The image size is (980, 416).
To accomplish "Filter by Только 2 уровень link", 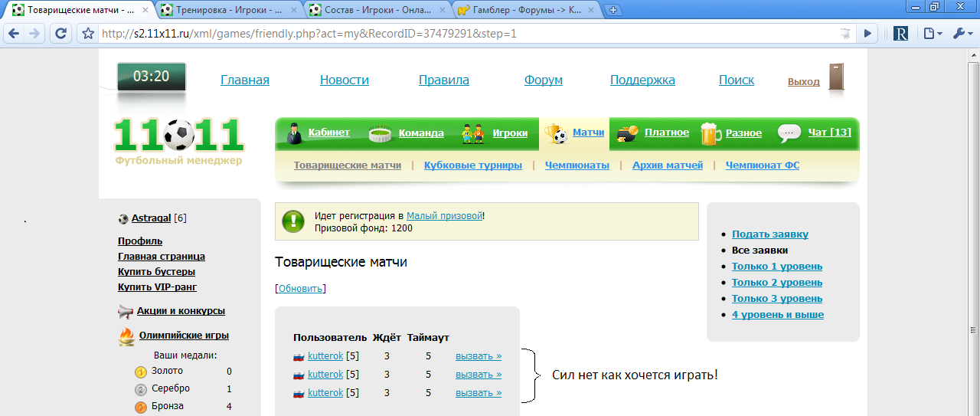I will 776,283.
